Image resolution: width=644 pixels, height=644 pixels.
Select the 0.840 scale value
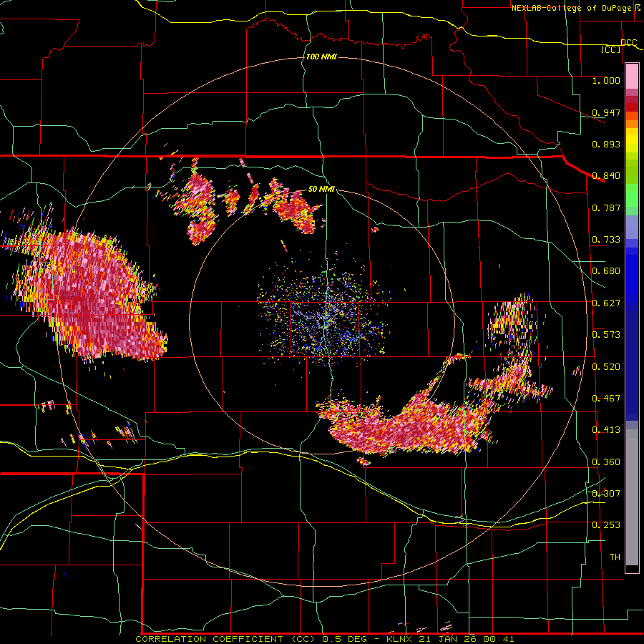tap(606, 176)
